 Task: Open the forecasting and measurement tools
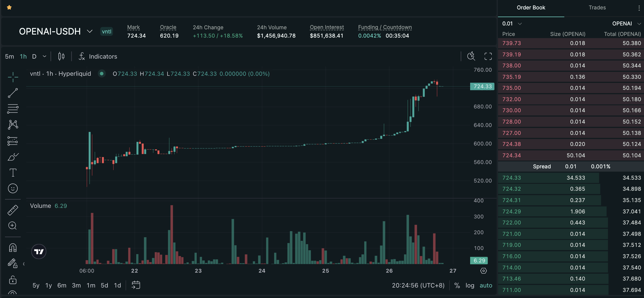click(13, 141)
